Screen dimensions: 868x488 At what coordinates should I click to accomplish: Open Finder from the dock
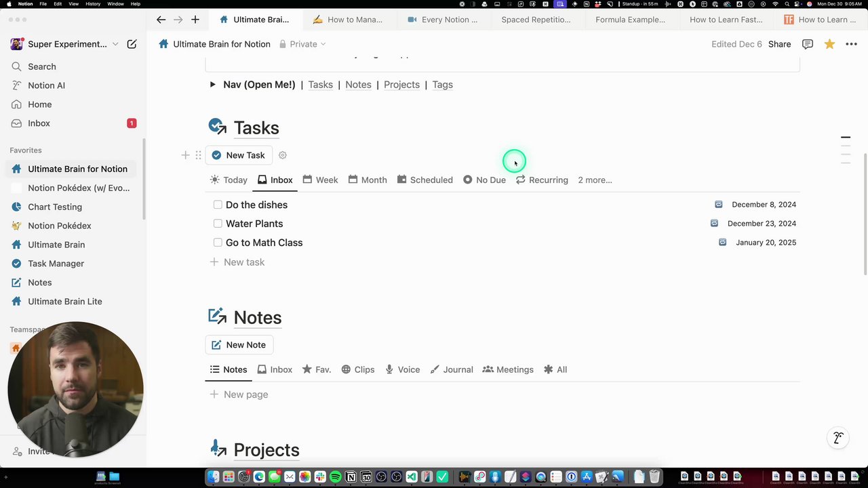click(x=213, y=476)
